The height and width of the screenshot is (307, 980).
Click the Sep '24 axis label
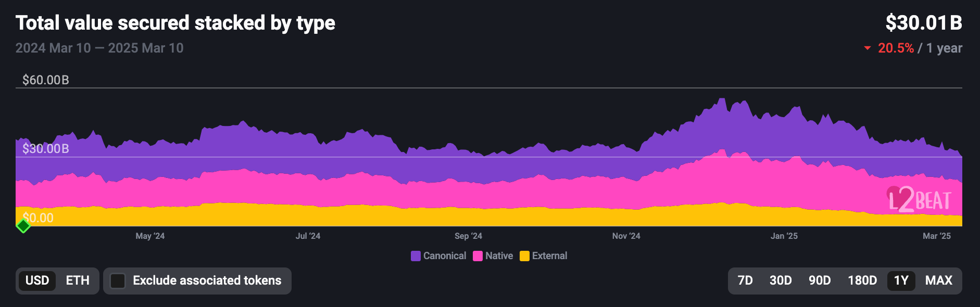click(x=468, y=236)
